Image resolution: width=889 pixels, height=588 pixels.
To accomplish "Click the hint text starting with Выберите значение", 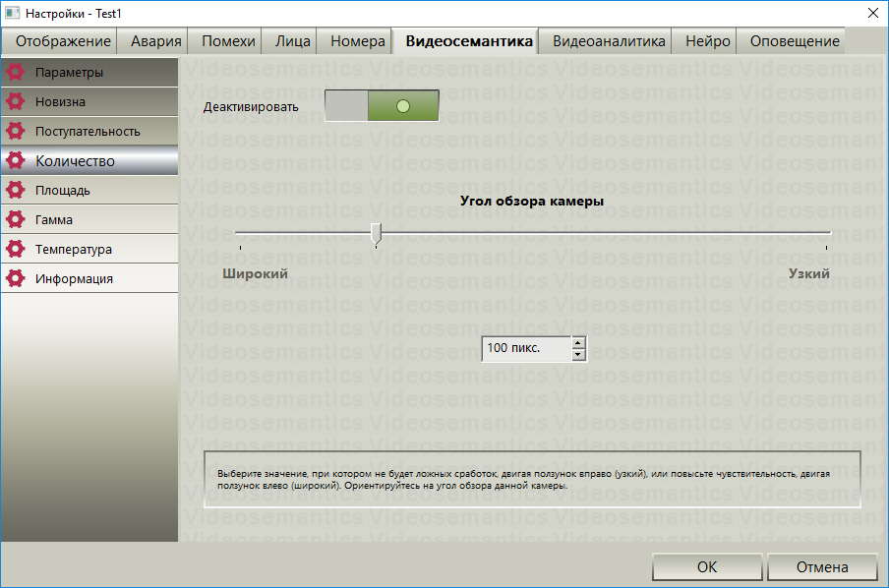I will [x=523, y=479].
